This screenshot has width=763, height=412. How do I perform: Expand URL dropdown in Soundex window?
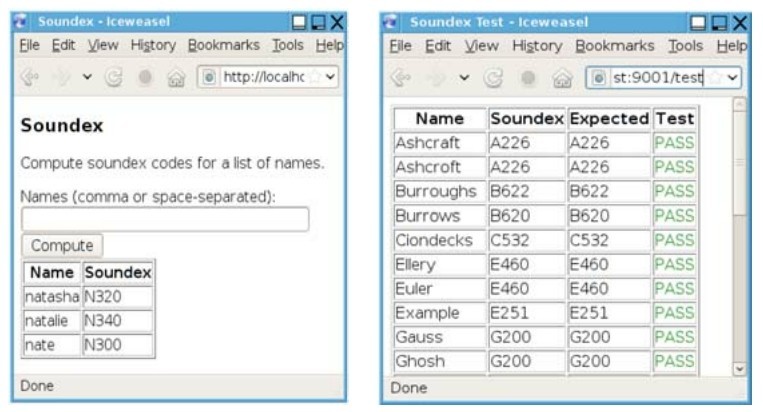(330, 77)
